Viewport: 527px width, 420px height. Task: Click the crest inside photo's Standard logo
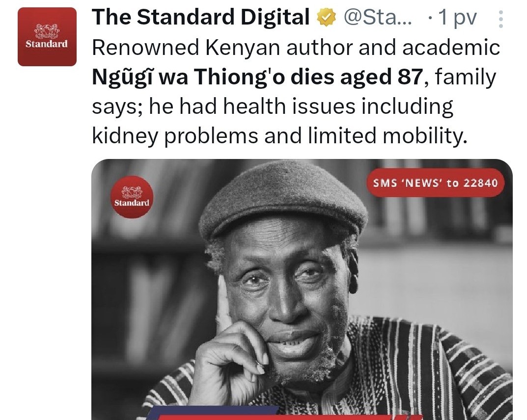pyautogui.click(x=132, y=193)
